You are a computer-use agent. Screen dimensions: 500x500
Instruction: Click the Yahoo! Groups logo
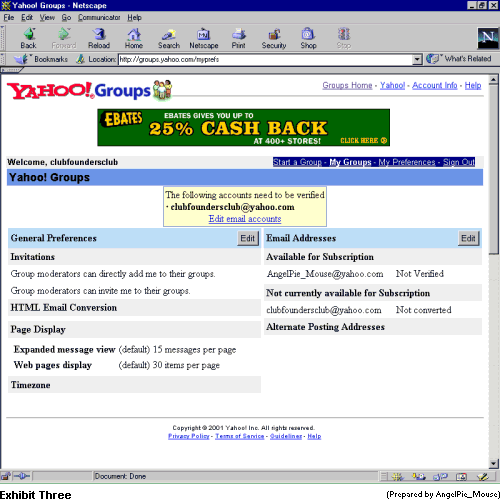point(89,90)
